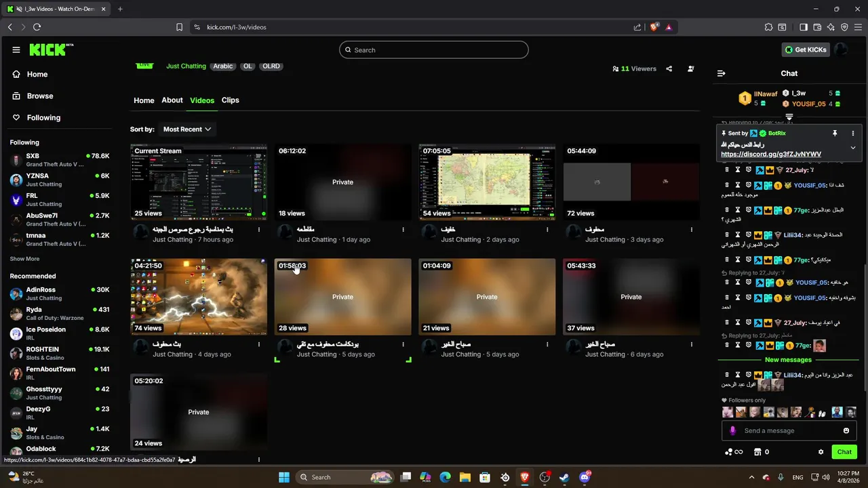The image size is (868, 488).
Task: Open the hamburger sidebar menu next to Kick logo
Action: coord(16,49)
